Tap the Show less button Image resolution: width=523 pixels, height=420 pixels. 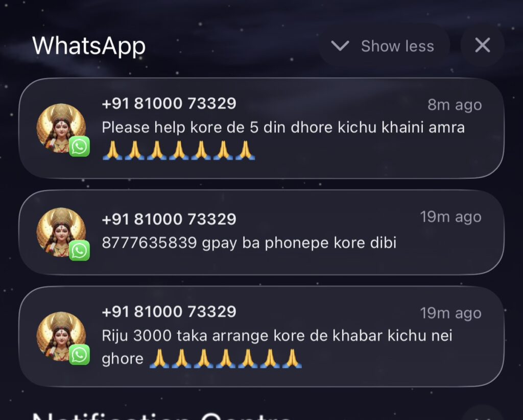pos(384,45)
